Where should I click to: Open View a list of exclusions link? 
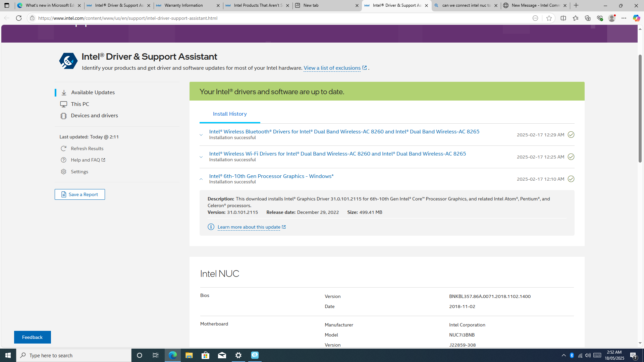pos(332,68)
